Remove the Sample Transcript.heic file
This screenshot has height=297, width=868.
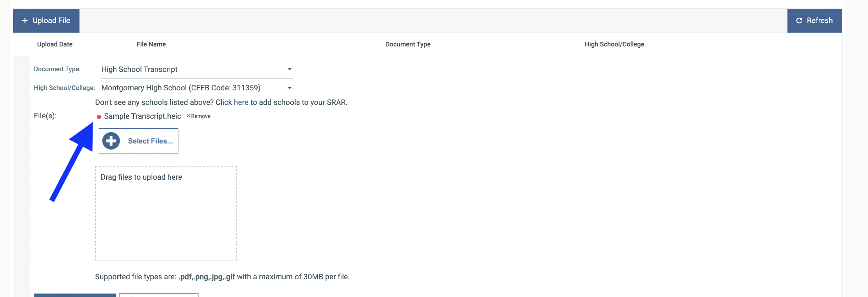point(200,116)
